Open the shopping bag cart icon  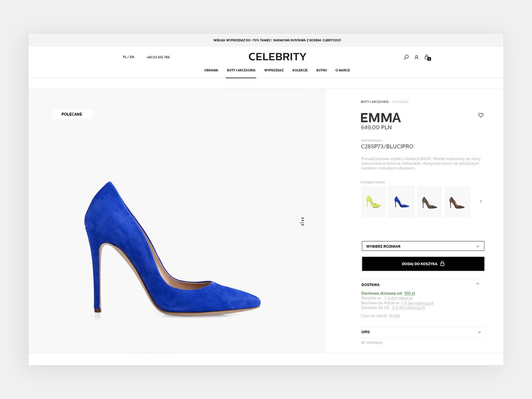click(427, 57)
